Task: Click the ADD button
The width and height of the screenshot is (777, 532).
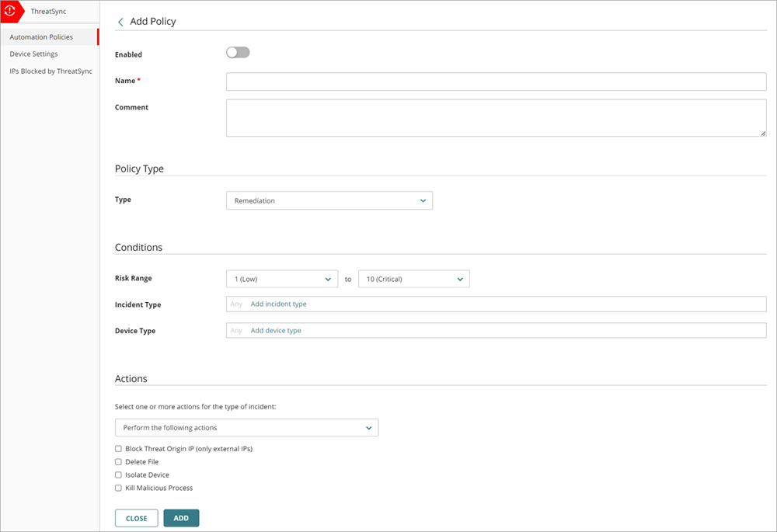Action: [x=181, y=517]
